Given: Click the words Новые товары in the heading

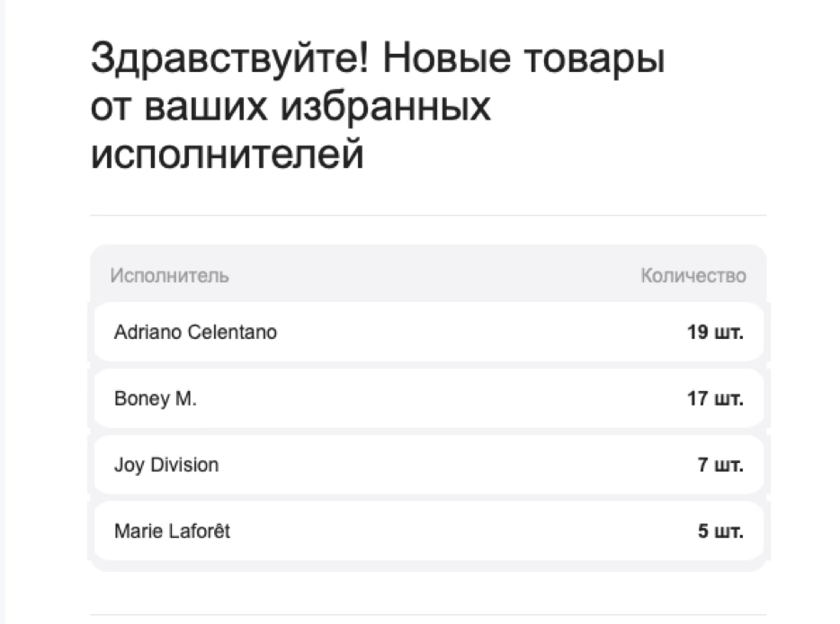Looking at the screenshot, I should click(524, 58).
